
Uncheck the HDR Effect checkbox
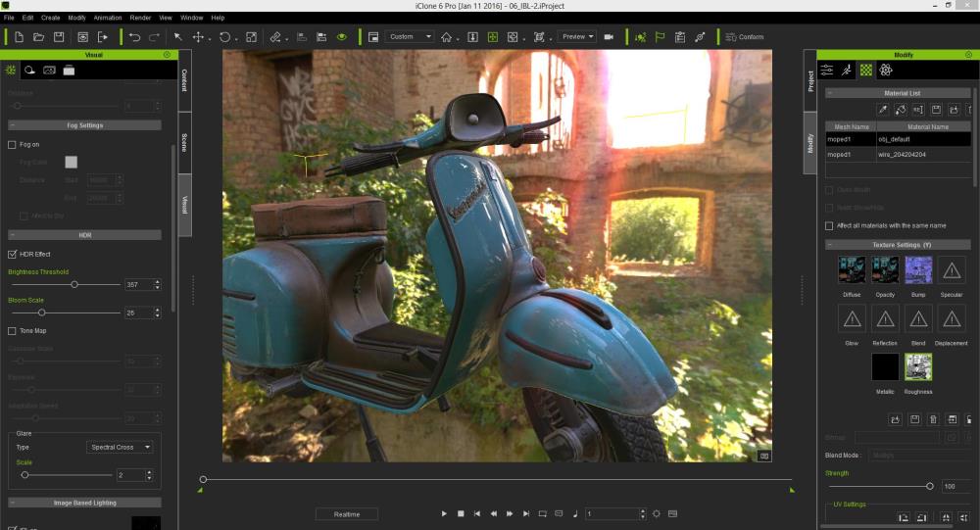point(12,254)
